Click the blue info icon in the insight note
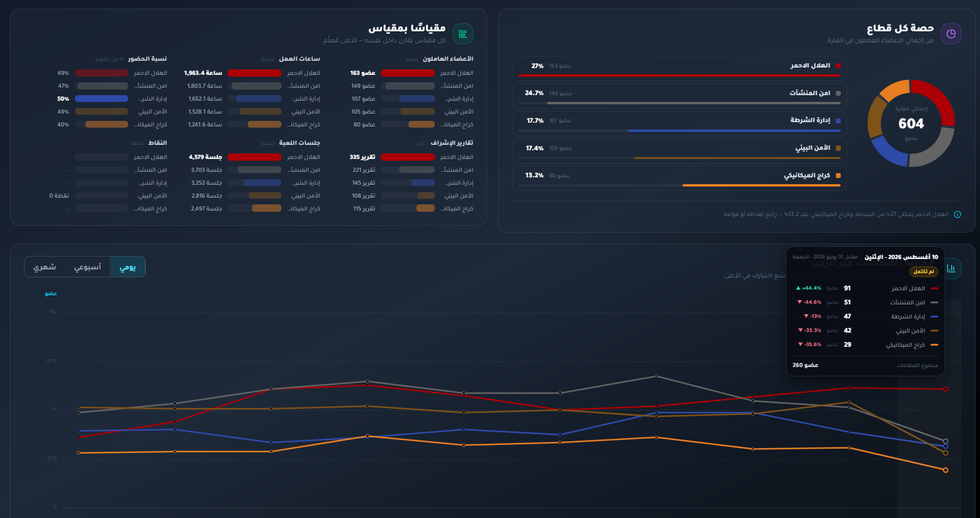Viewport: 980px width, 518px height. tap(957, 214)
